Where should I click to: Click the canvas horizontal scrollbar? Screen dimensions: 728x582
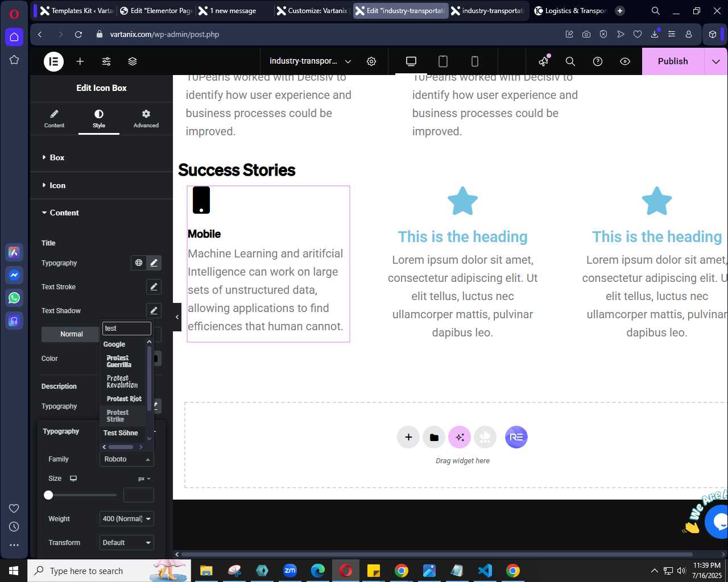(x=437, y=554)
